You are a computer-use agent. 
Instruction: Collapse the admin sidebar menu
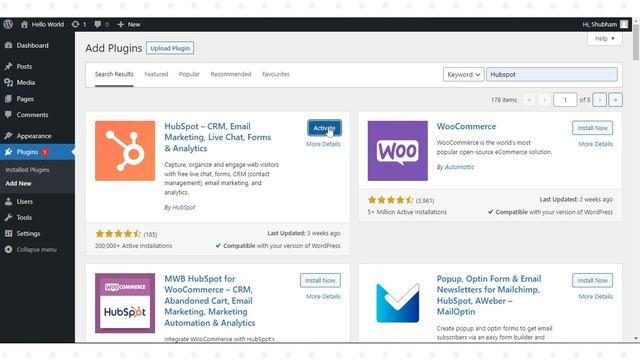(x=37, y=249)
